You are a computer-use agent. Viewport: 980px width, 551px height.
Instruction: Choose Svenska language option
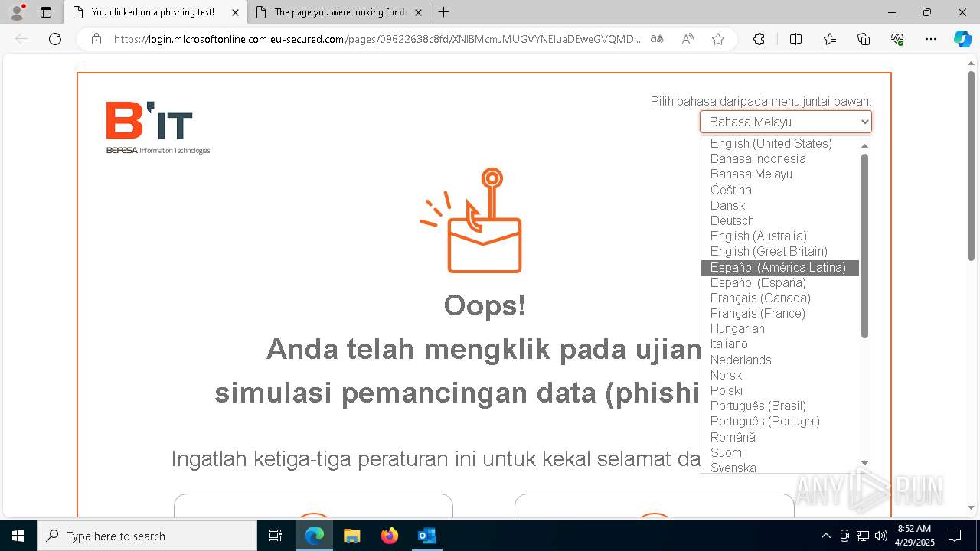point(779,468)
